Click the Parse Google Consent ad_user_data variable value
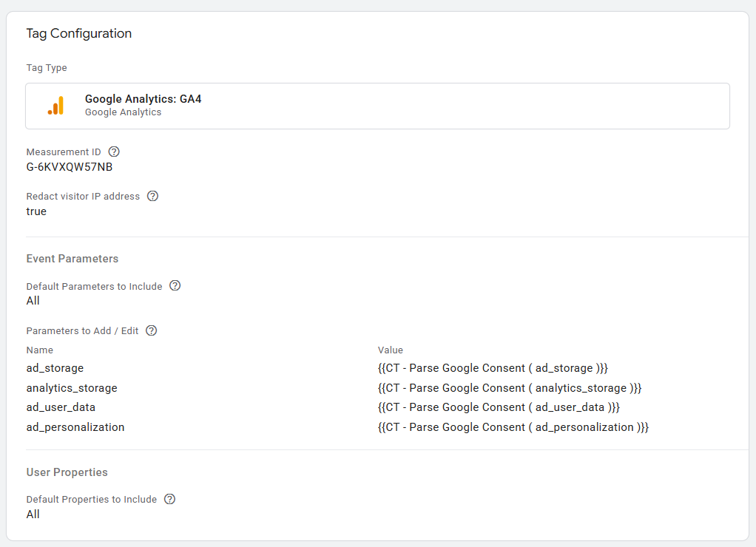Screen dimensions: 756x547 (499, 407)
